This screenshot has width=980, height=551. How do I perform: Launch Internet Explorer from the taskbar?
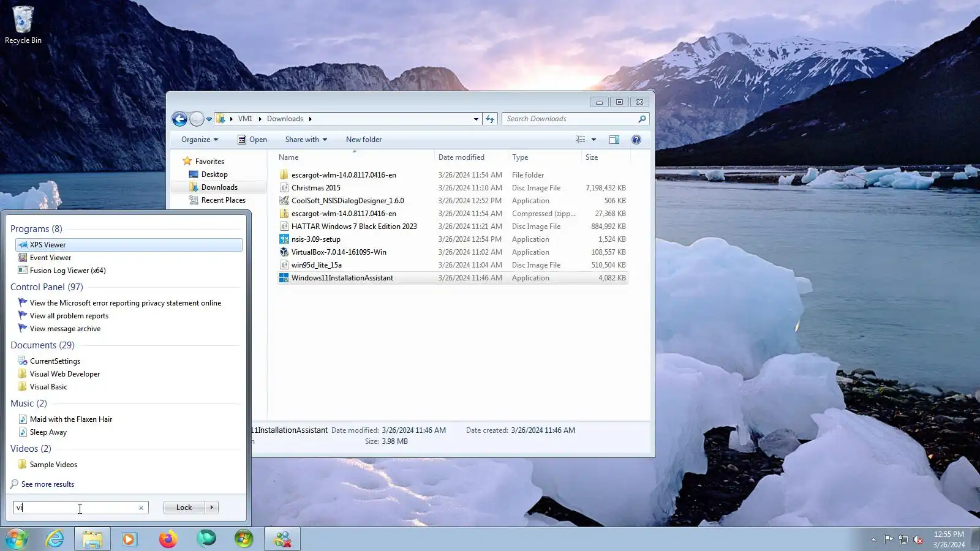tap(55, 539)
